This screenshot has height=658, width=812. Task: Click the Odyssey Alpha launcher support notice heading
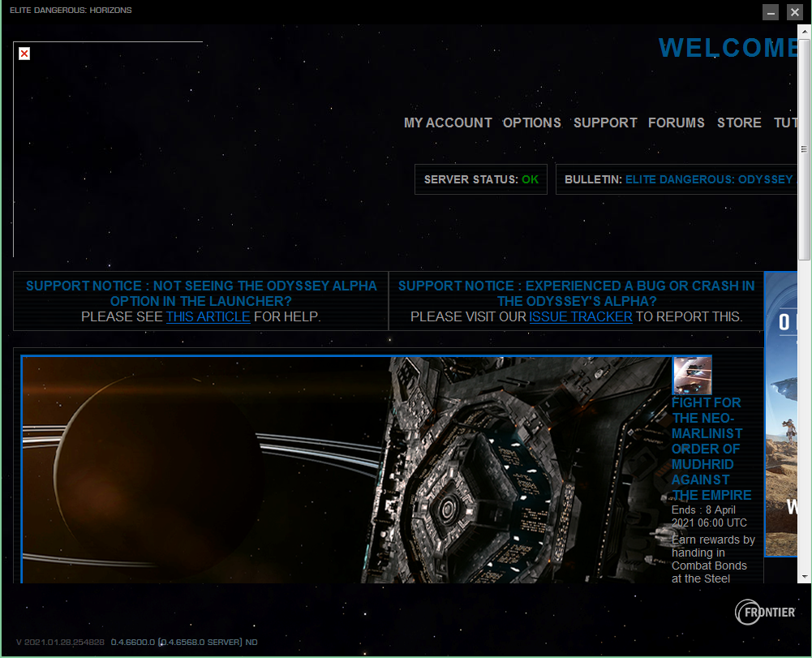(x=201, y=293)
